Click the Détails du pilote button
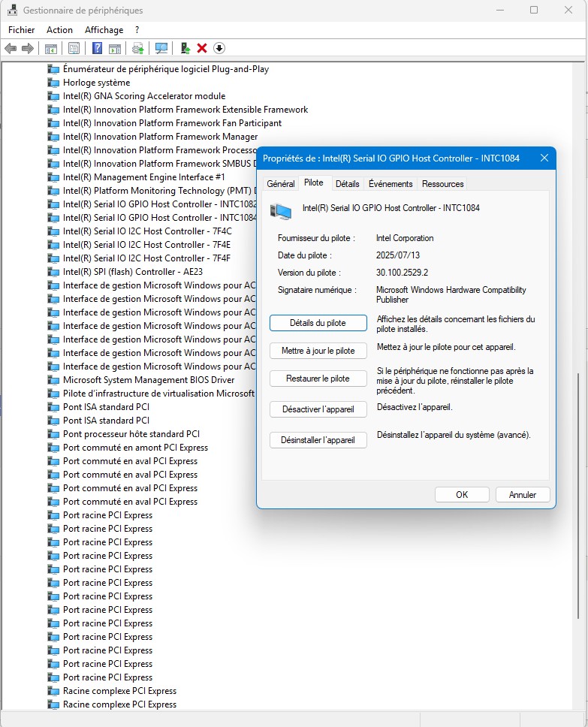 click(x=318, y=323)
